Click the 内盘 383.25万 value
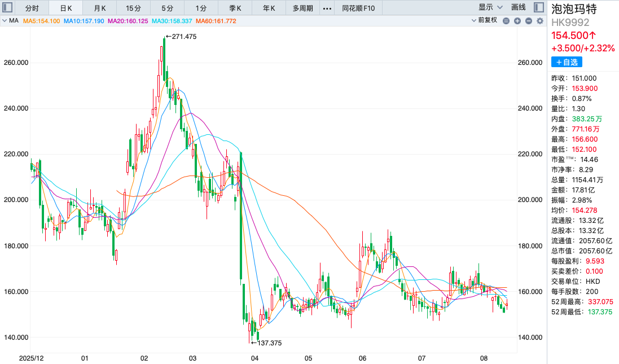This screenshot has width=619, height=364. pos(587,119)
